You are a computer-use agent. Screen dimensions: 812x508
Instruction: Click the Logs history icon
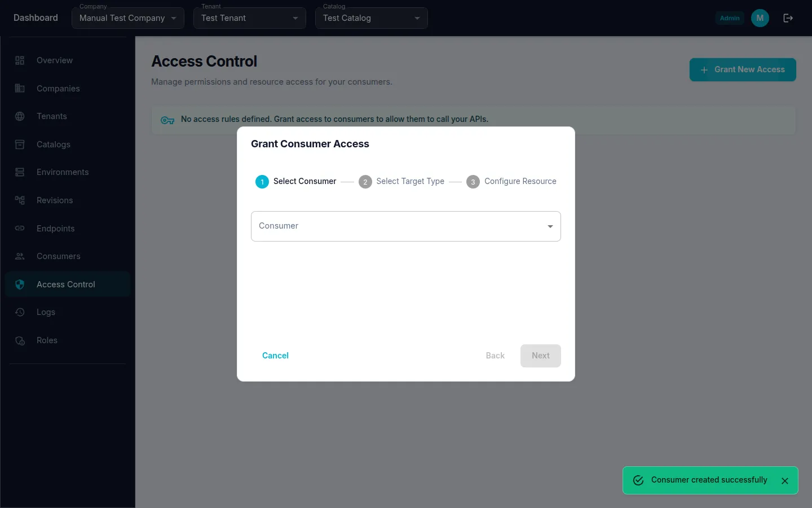(x=20, y=312)
